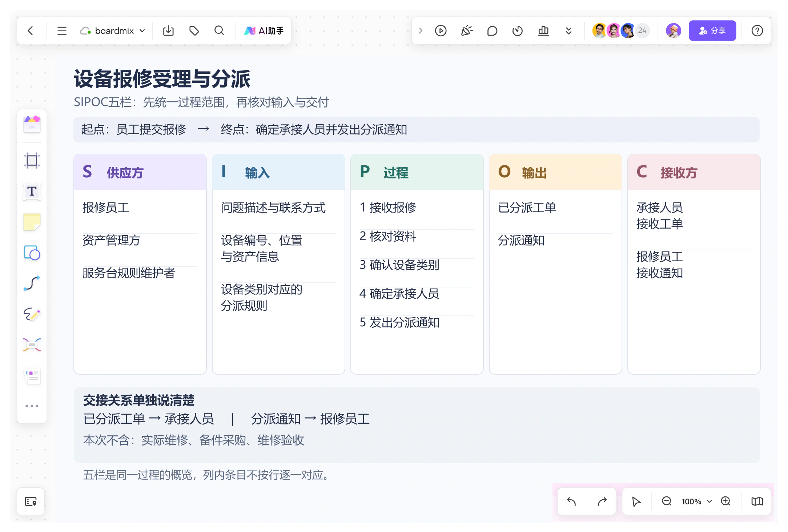Open the pages panel icon bottom-left
This screenshot has width=788, height=532.
point(31,501)
